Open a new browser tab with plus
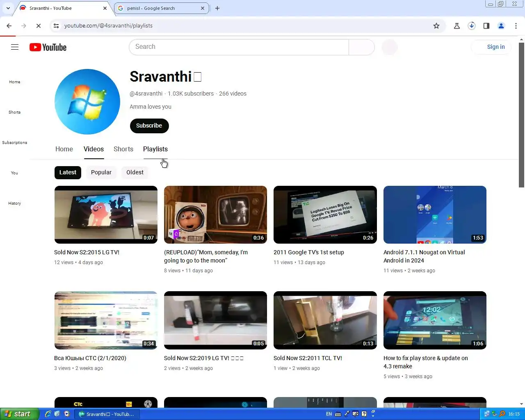 (217, 8)
